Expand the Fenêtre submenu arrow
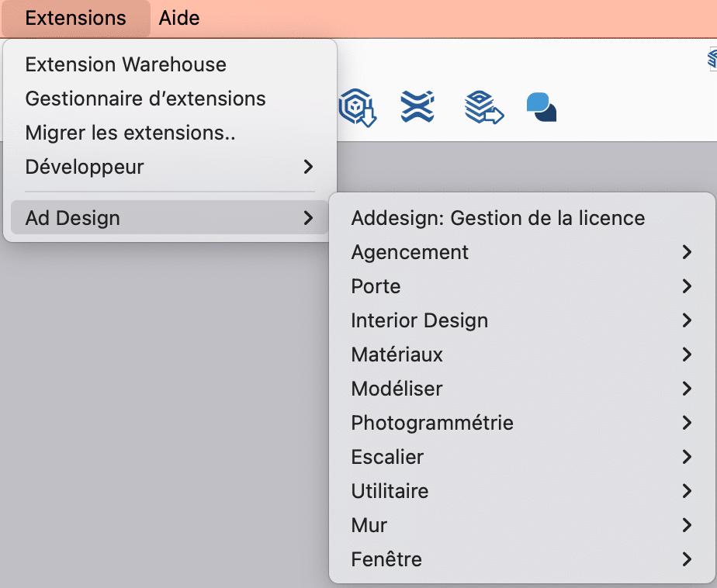The height and width of the screenshot is (588, 717). [x=686, y=559]
